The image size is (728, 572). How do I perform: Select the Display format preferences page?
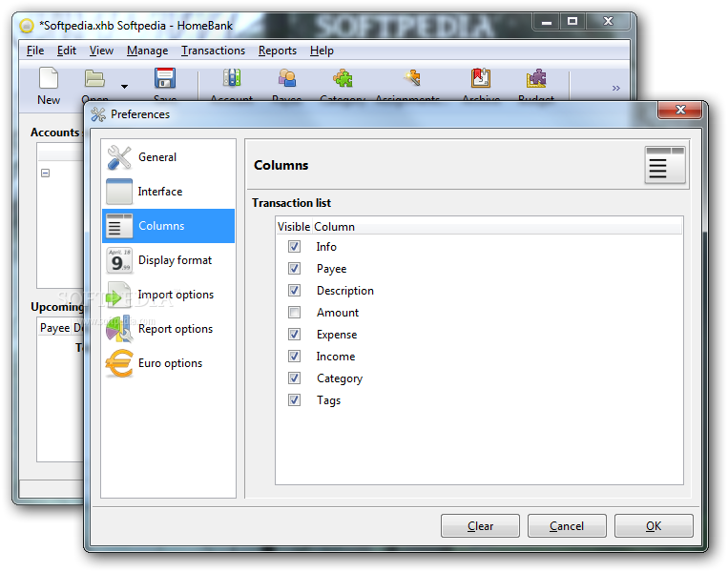pyautogui.click(x=168, y=260)
